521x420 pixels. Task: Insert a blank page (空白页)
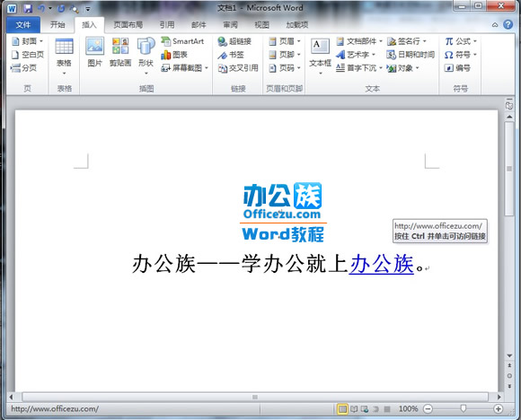(x=27, y=55)
